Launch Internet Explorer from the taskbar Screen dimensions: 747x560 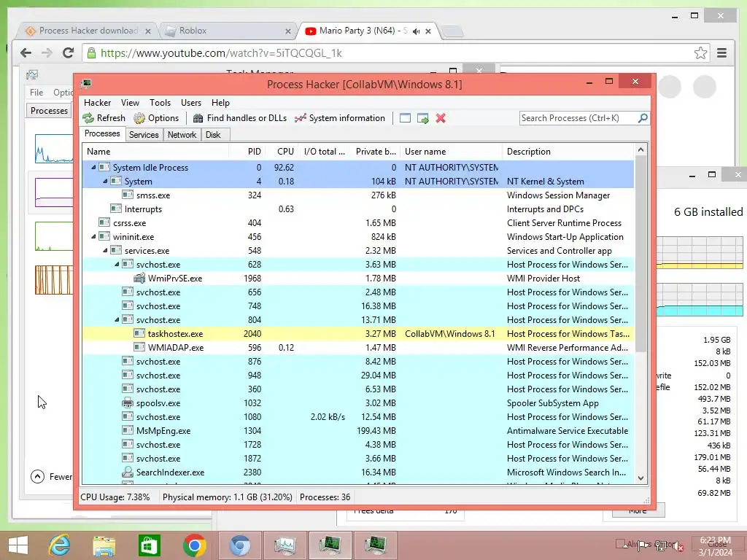click(59, 545)
